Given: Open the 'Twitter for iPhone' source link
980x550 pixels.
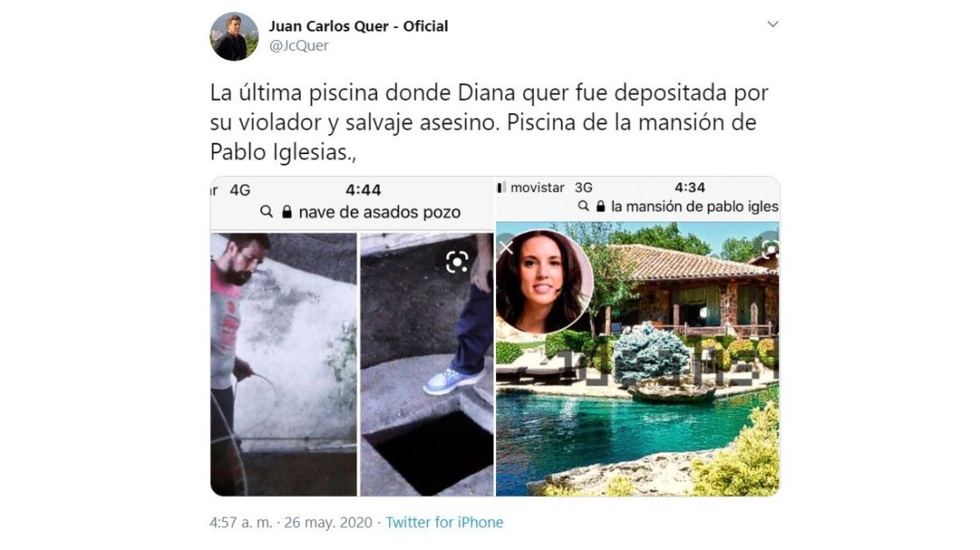Looking at the screenshot, I should click(x=444, y=522).
